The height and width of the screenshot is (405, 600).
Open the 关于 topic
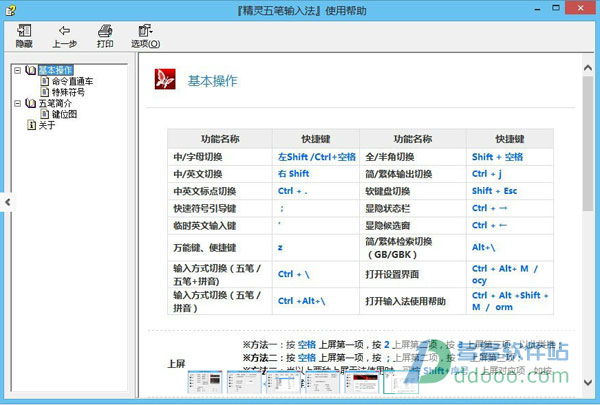[47, 125]
